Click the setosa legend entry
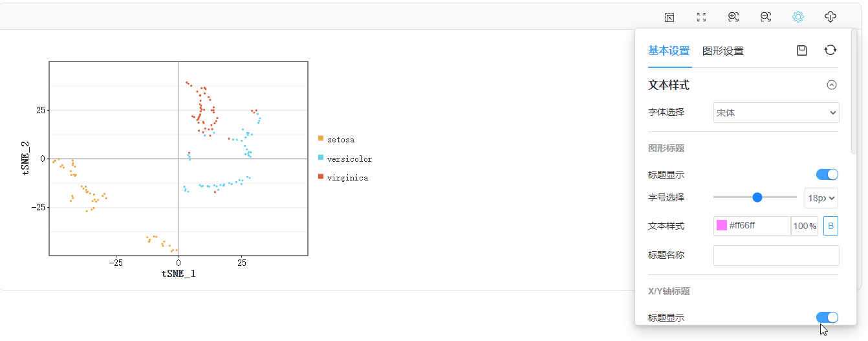Screen dimensions: 868x341 click(336, 139)
